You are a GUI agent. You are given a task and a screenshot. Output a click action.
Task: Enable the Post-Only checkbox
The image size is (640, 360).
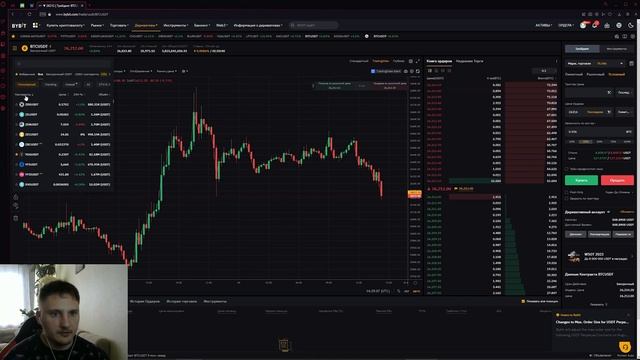(x=567, y=192)
